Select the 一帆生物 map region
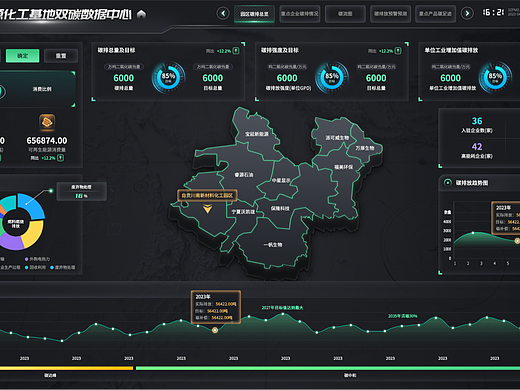The height and width of the screenshot is (390, 520). pos(273,245)
